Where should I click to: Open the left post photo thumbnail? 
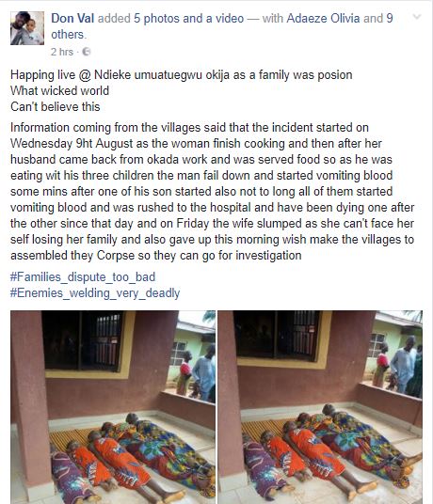point(113,407)
